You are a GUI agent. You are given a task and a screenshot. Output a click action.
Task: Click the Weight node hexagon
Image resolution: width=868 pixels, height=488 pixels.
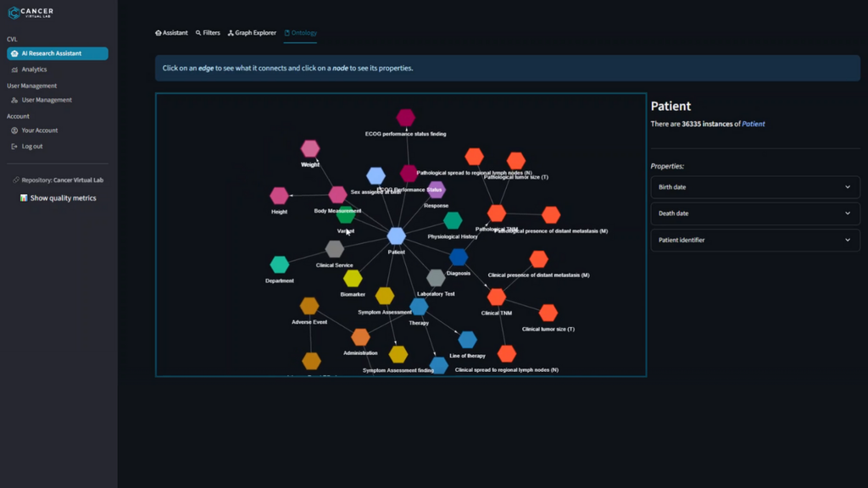(x=310, y=149)
